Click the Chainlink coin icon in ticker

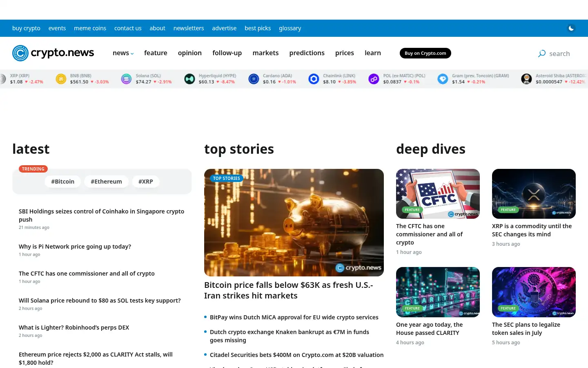(314, 79)
